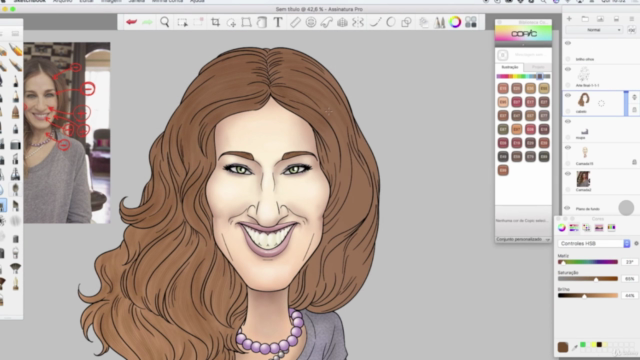Toggle the circle button beside cabelo layer name
The width and height of the screenshot is (640, 360).
568,111
